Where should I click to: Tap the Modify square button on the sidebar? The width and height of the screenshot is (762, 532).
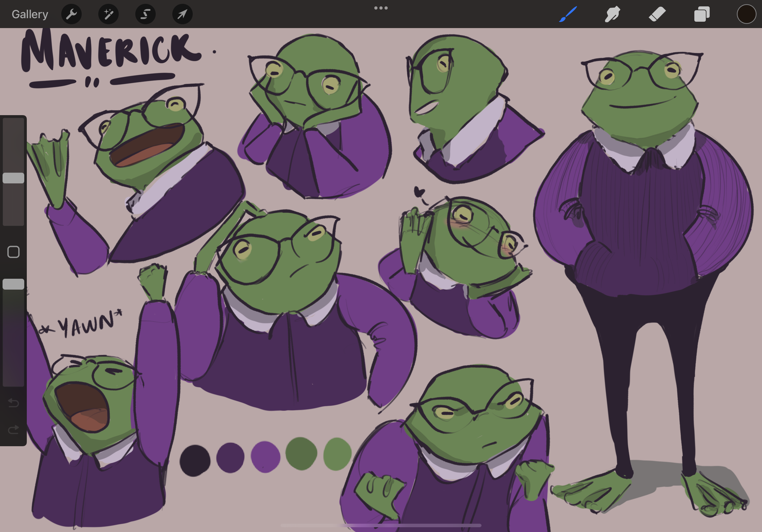click(x=13, y=252)
